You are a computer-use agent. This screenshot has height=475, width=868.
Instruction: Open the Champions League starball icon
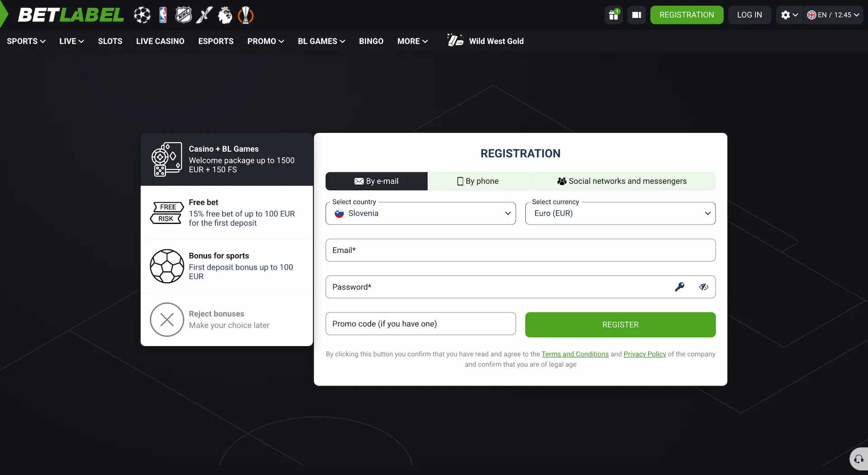pos(142,15)
